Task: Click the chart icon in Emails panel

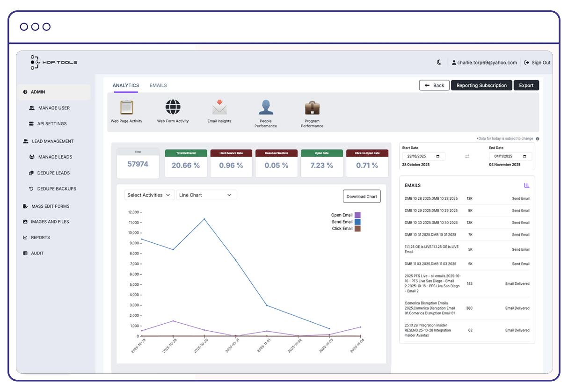Action: click(526, 186)
